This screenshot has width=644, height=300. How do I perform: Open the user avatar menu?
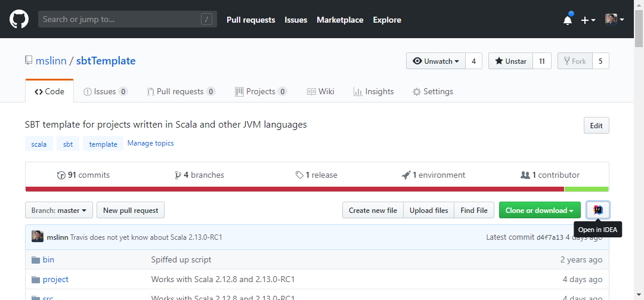click(x=614, y=19)
